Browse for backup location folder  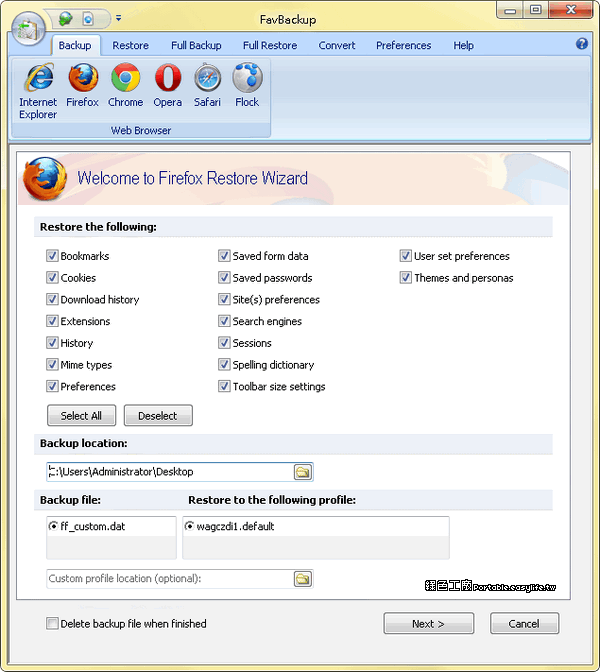click(x=303, y=472)
